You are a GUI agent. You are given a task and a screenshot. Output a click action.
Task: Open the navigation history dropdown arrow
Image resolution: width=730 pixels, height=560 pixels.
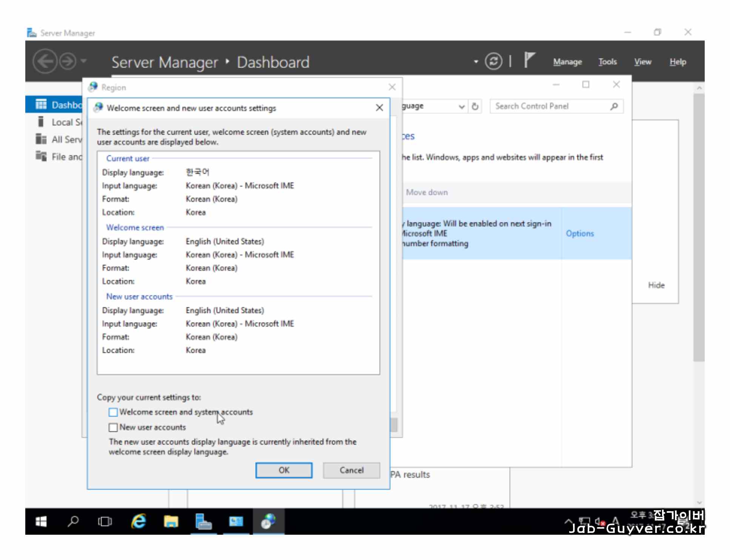[x=84, y=61]
